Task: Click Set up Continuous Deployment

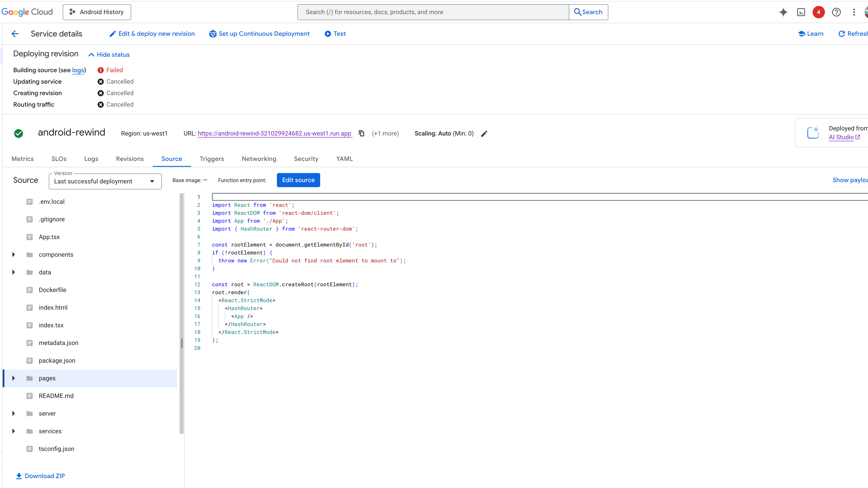Action: [259, 34]
